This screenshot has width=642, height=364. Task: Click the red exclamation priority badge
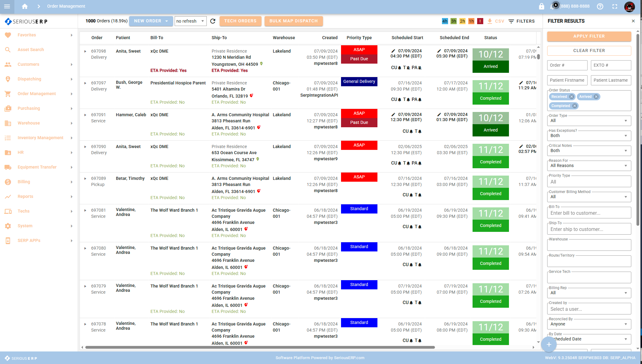(x=480, y=21)
